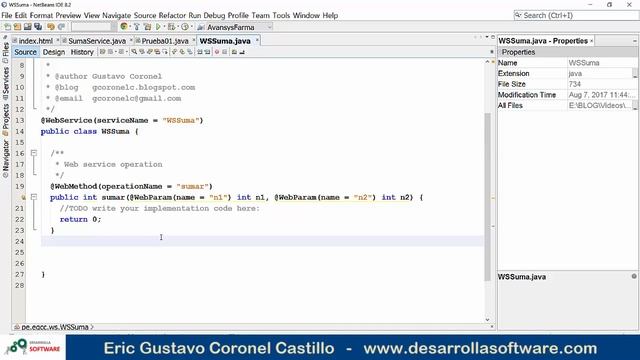Screen dimensions: 640x360
Task: Open the Refactor menu
Action: point(172,16)
